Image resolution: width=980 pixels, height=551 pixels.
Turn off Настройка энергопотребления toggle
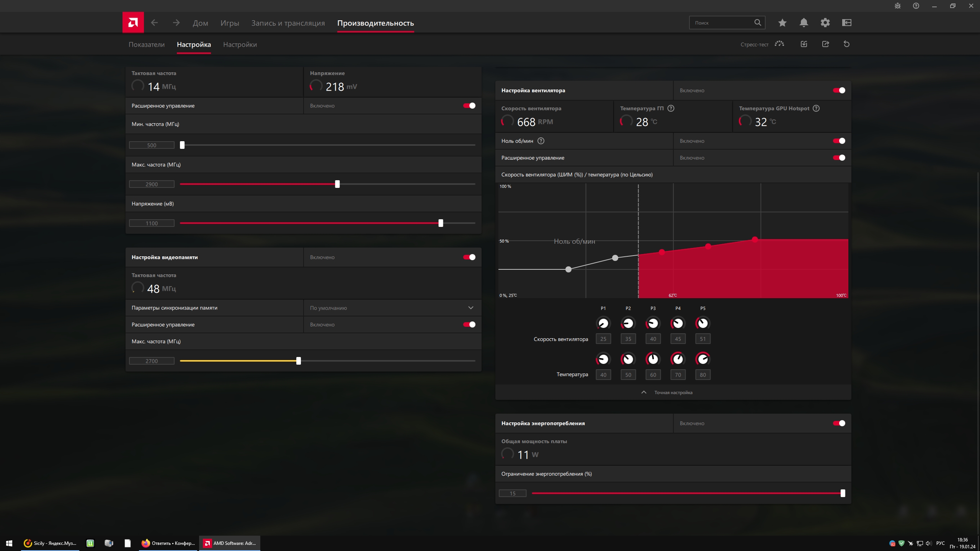839,423
